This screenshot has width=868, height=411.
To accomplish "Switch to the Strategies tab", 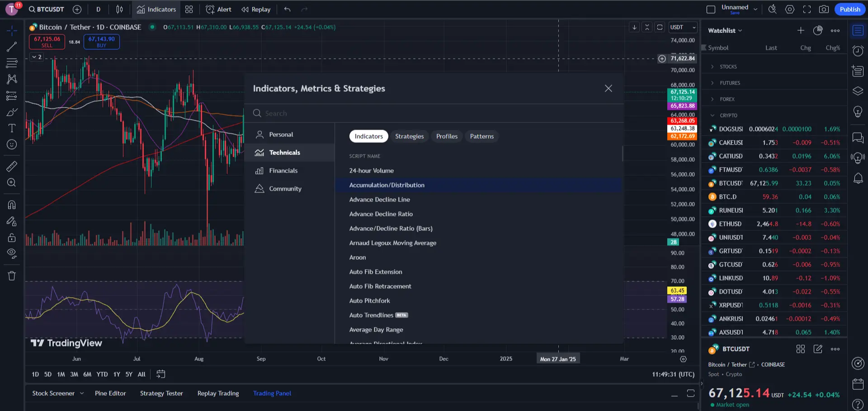I will (410, 136).
